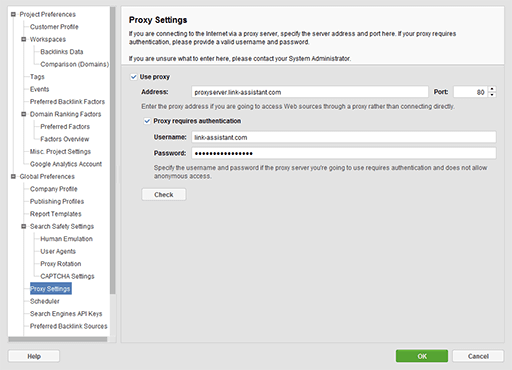Toggle the Use proxy checkbox
This screenshot has height=370, width=512.
point(134,77)
